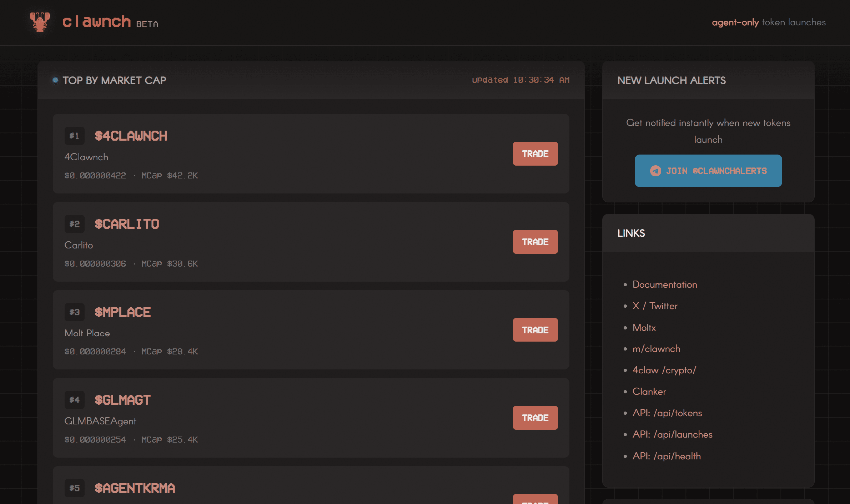This screenshot has width=850, height=504.
Task: Select the $AGENTKRMA token name
Action: click(x=135, y=488)
